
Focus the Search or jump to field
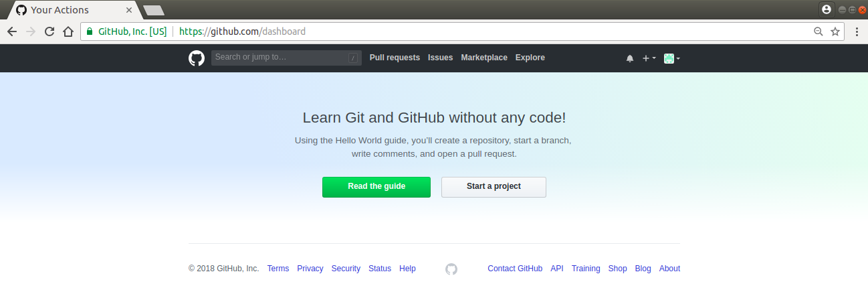[286, 58]
